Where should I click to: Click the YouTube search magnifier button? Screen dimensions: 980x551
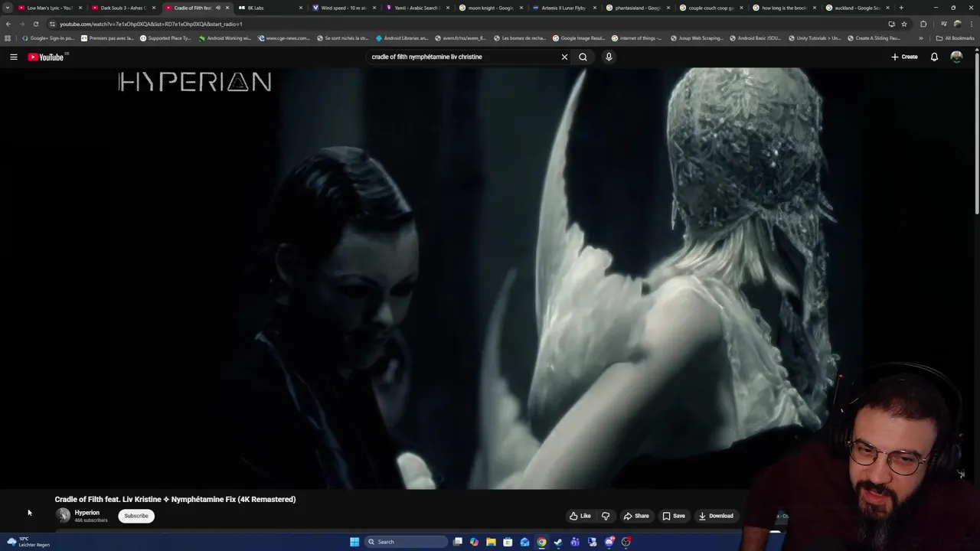(583, 57)
